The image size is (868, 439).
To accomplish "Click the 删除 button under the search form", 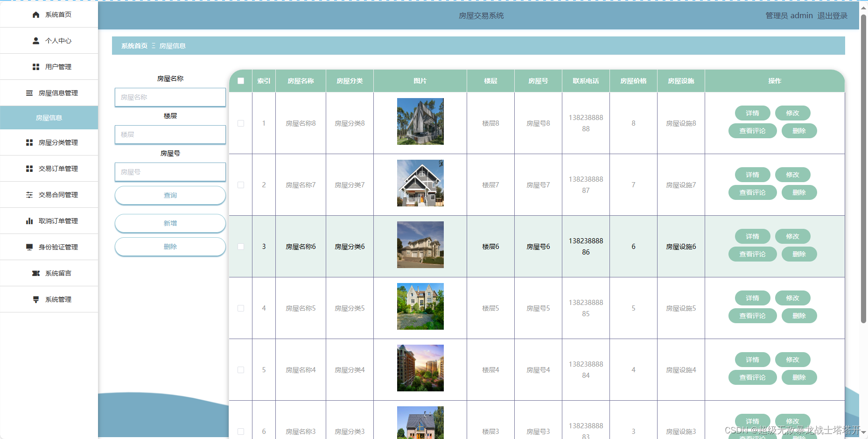I will tap(170, 247).
